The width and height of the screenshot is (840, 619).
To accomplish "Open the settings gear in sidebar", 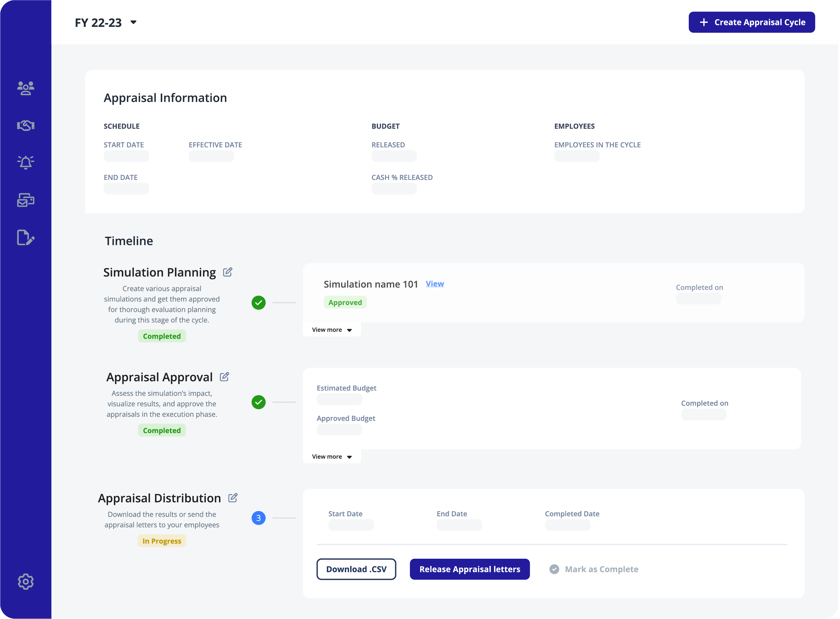I will point(26,582).
